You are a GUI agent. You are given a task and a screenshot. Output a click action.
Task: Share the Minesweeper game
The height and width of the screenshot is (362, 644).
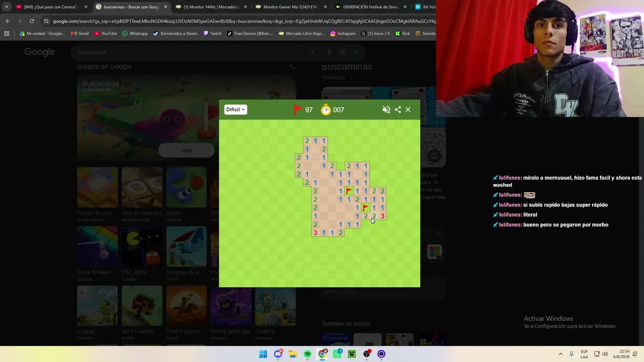398,110
